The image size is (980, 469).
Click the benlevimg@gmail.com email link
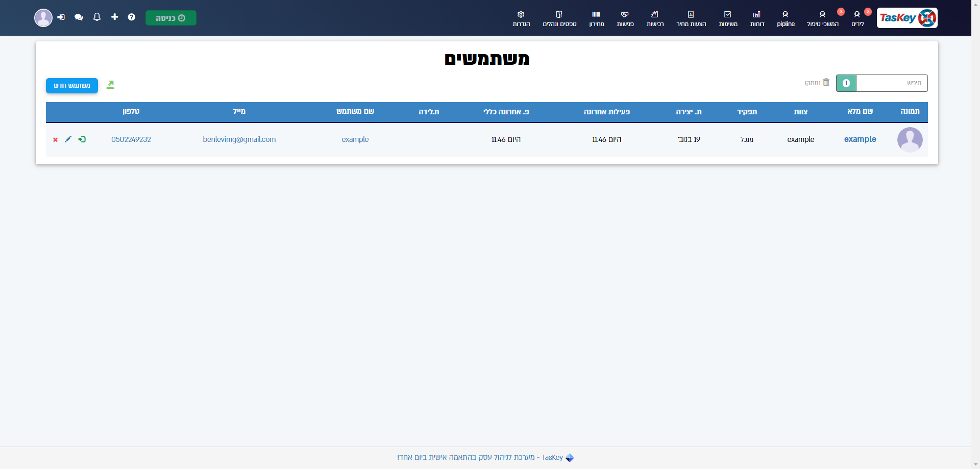[239, 139]
